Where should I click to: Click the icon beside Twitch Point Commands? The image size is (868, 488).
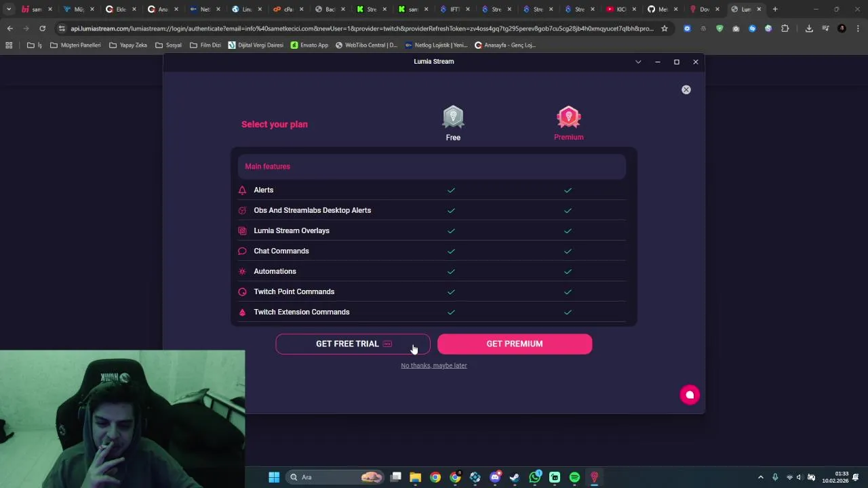coord(242,292)
